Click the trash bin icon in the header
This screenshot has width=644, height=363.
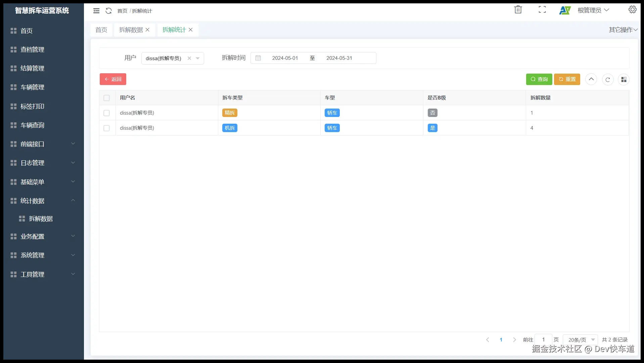pyautogui.click(x=518, y=9)
